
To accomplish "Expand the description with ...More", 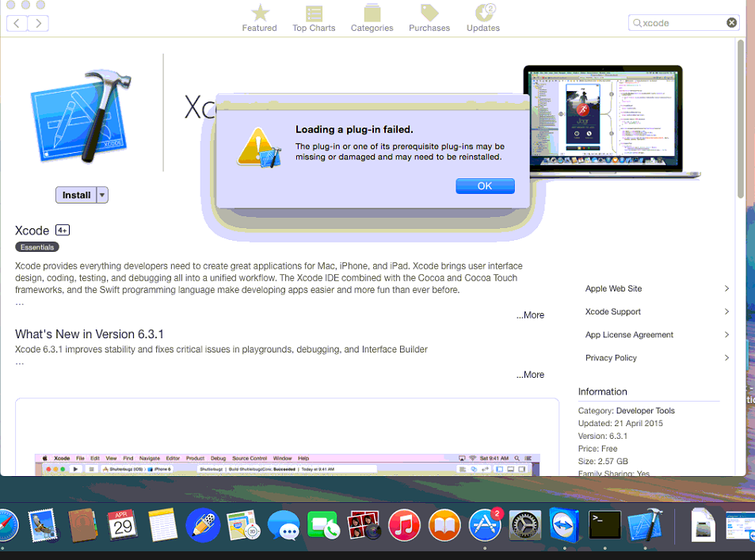I will tap(530, 315).
